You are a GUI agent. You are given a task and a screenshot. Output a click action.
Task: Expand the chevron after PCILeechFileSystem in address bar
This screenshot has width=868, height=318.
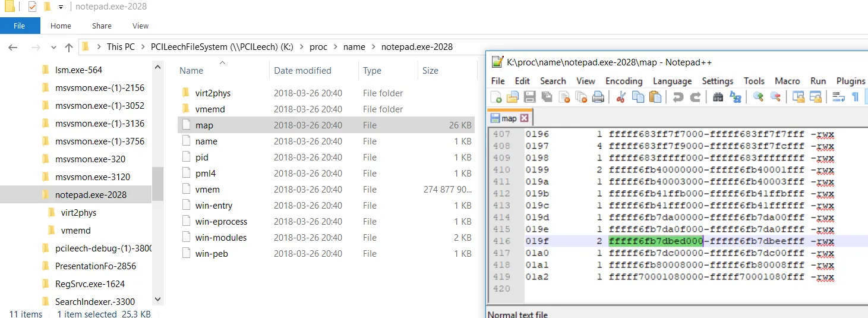[x=298, y=47]
